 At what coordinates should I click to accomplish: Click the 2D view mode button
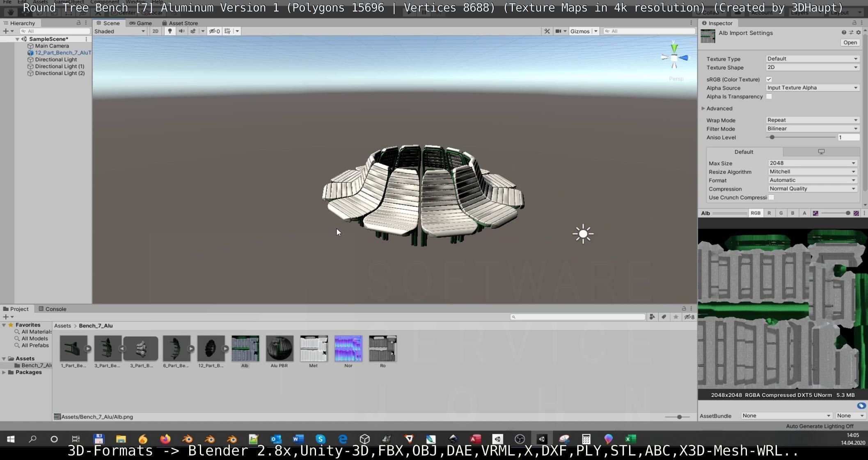tap(155, 31)
